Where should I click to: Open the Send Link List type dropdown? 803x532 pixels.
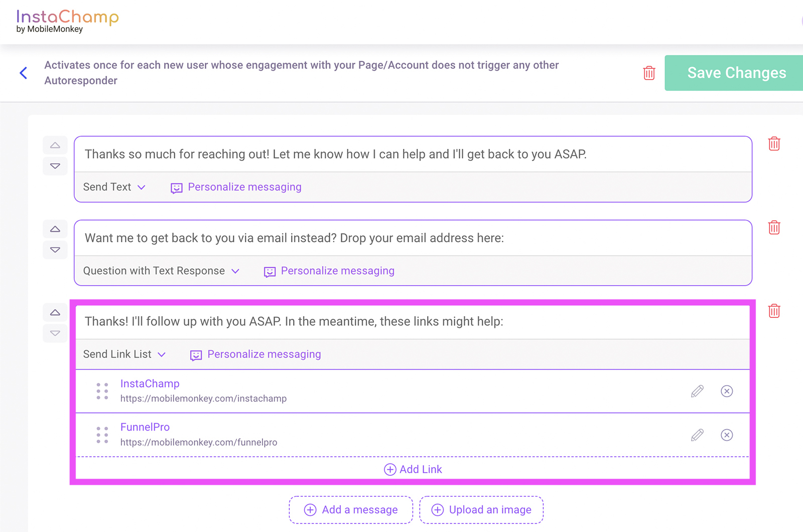(124, 354)
